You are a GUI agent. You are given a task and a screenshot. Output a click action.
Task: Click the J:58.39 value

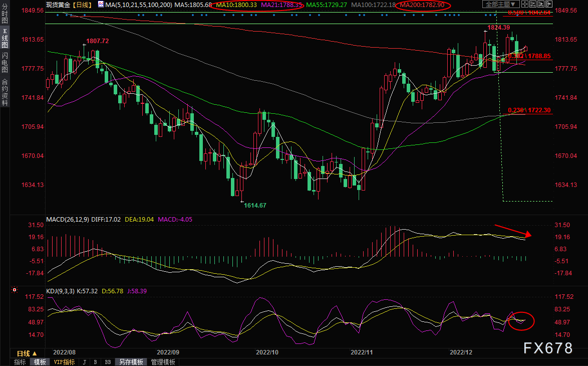click(137, 291)
